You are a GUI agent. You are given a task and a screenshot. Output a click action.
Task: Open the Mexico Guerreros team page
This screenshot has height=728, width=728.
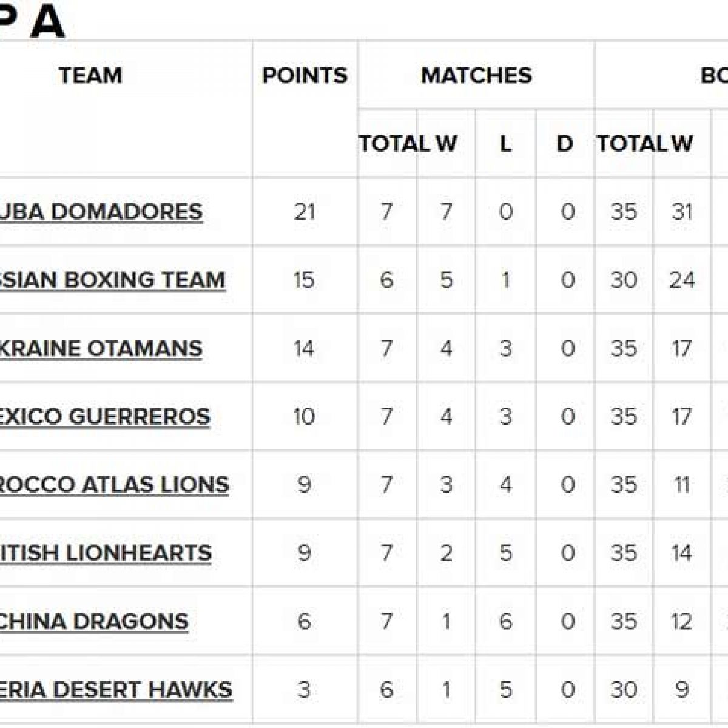click(x=104, y=417)
